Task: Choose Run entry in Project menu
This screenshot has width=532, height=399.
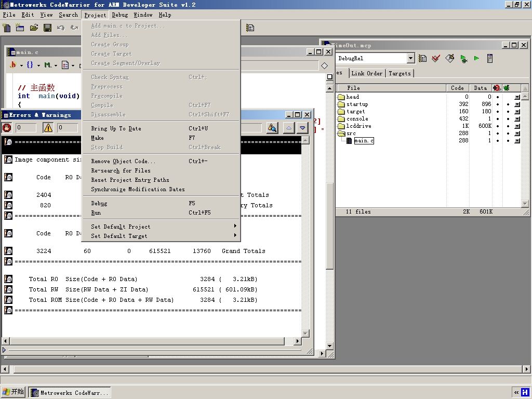Action: (162, 212)
